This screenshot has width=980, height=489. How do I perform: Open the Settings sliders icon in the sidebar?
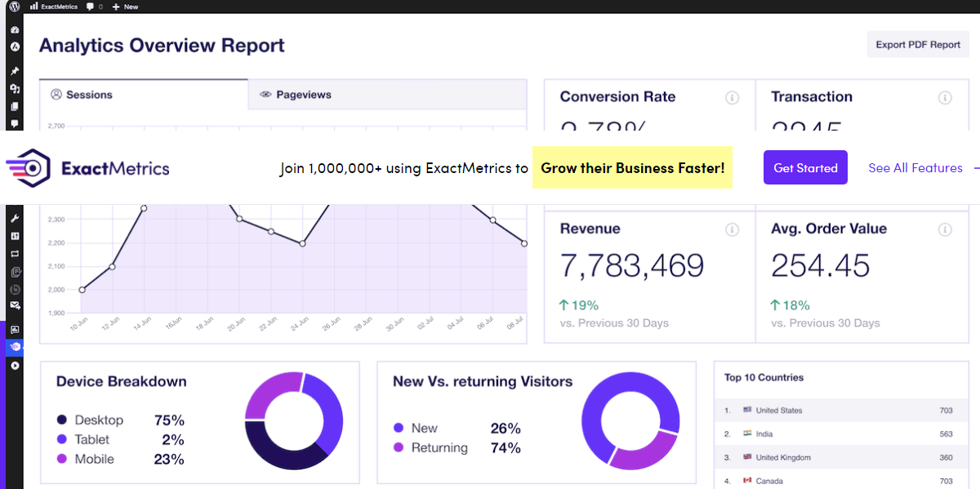[15, 236]
